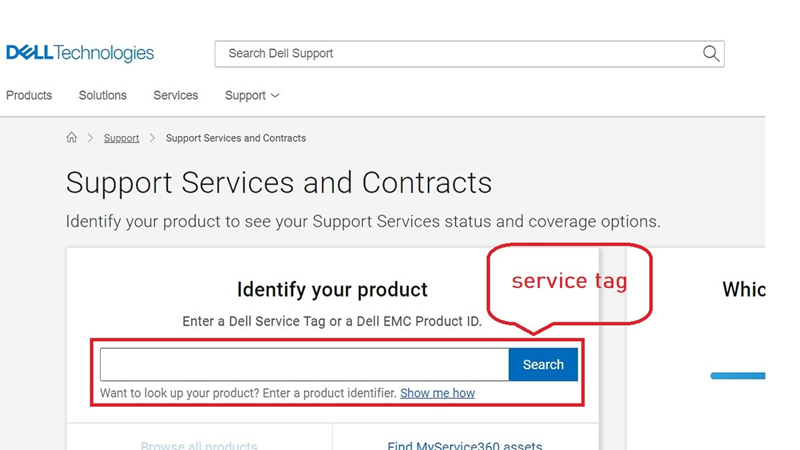Click the service tag entry box
The image size is (800, 450).
(x=304, y=365)
